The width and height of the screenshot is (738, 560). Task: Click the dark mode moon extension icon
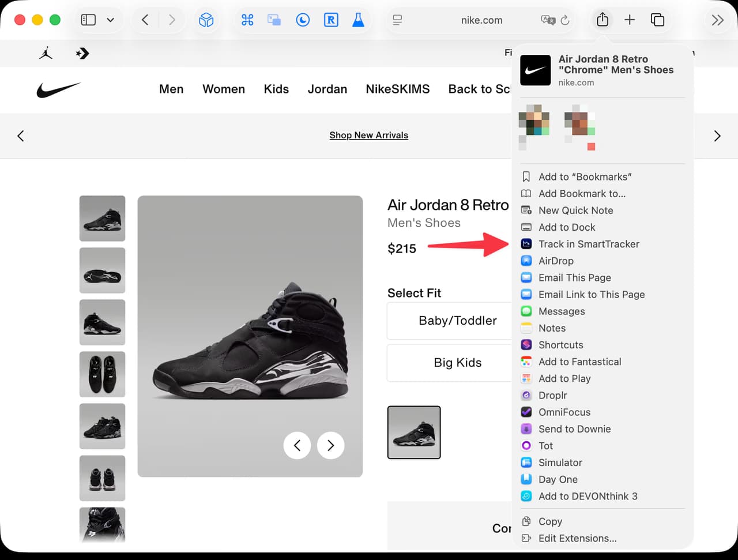coord(303,20)
